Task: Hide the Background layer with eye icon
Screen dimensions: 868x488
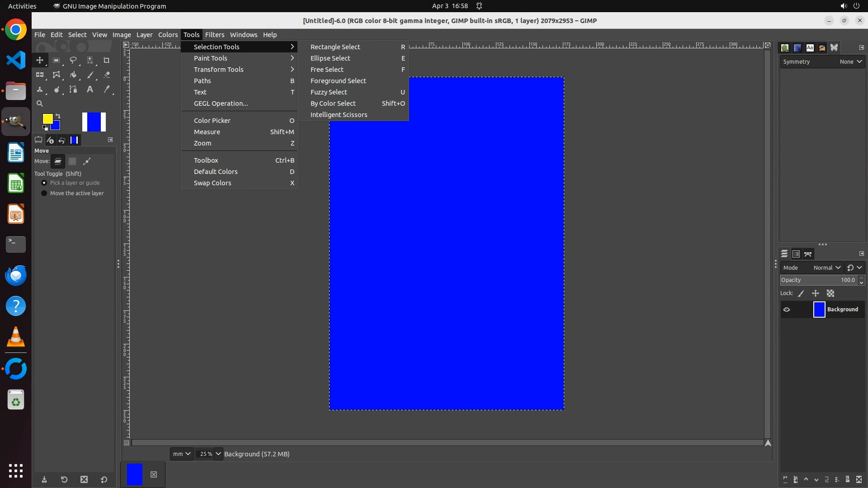Action: click(787, 310)
